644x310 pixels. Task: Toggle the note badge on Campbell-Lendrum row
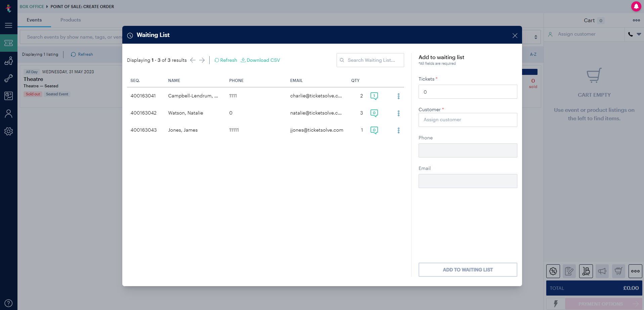[374, 96]
